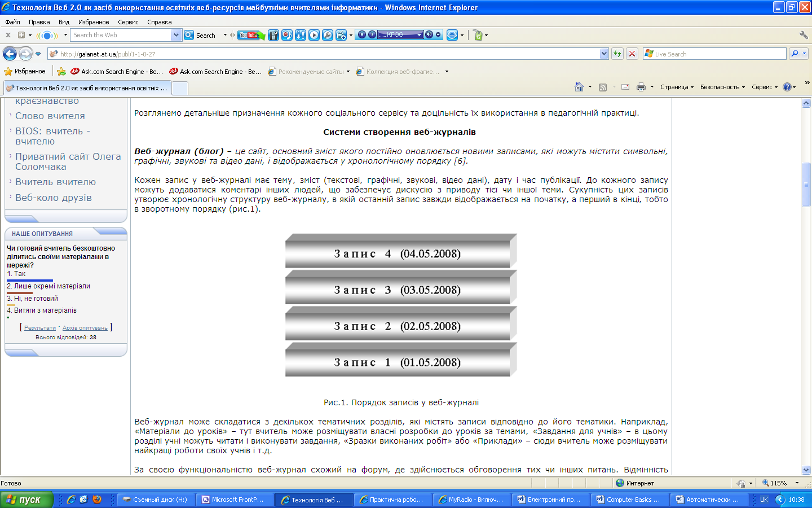Screen dimensions: 812x508
Task: Go forward with the Forward arrow
Action: (x=25, y=54)
